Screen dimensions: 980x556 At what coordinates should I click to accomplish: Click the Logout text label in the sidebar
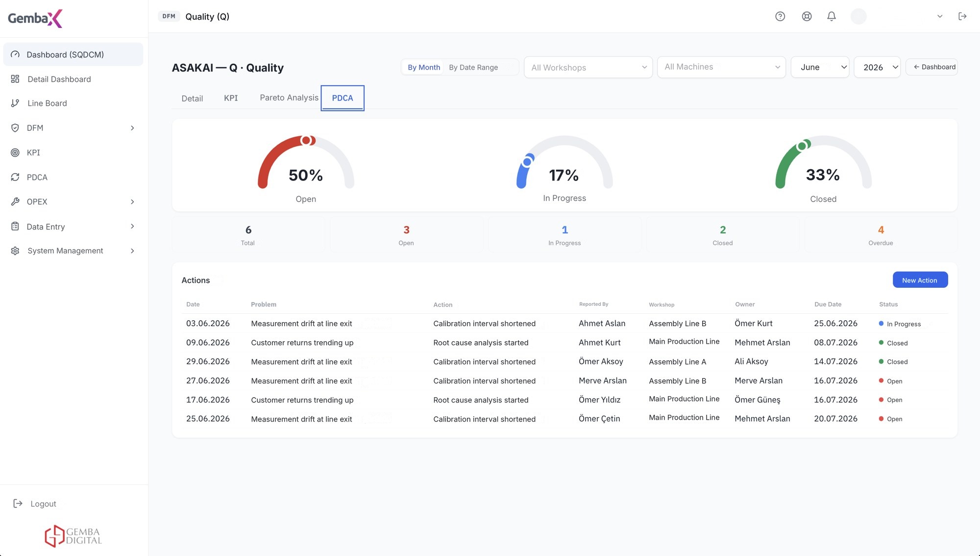coord(43,504)
